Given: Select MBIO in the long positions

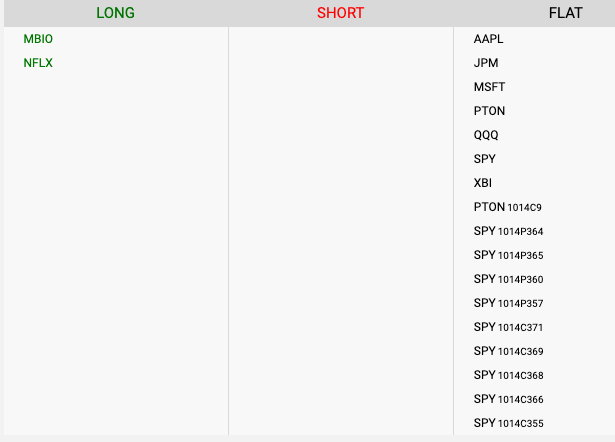Looking at the screenshot, I should [x=38, y=39].
